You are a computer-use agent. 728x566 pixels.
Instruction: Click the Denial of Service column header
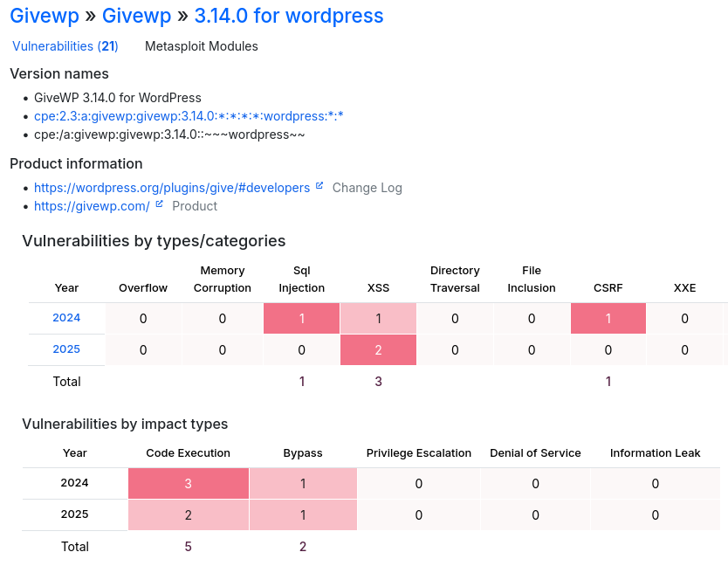pos(535,453)
